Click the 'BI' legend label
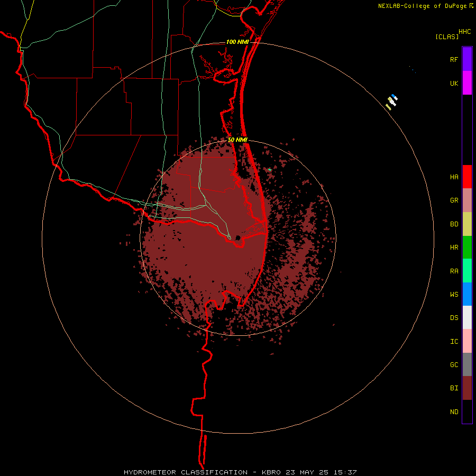Screen dimensions: 476x476 pyautogui.click(x=454, y=388)
